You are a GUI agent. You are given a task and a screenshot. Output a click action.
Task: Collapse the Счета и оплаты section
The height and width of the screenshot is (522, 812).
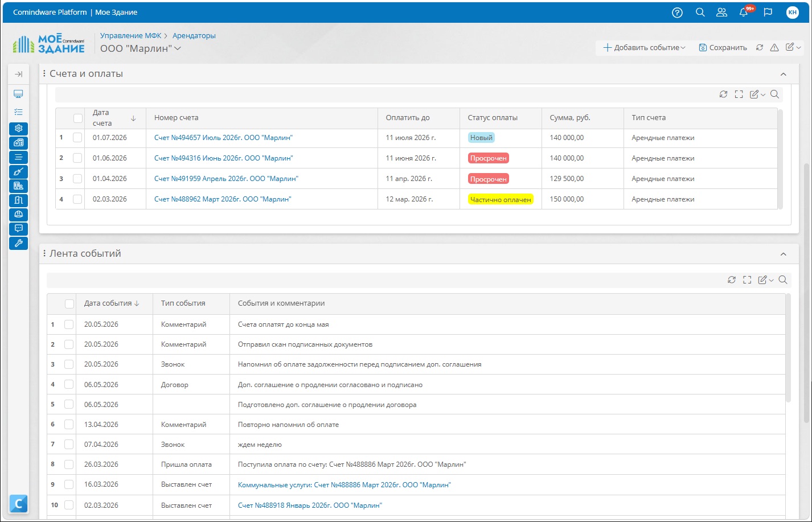point(784,74)
